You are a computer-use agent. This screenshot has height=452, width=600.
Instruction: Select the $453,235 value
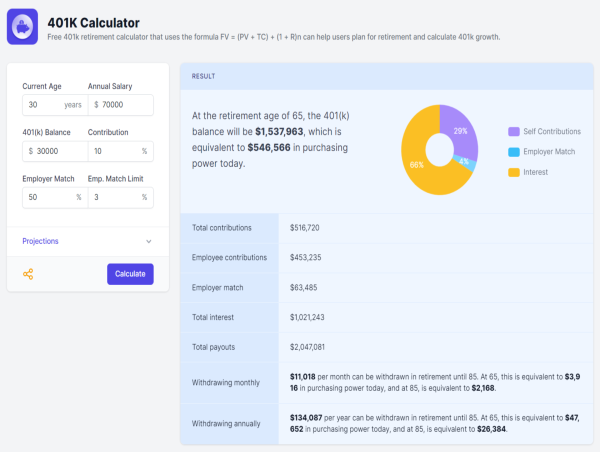point(305,258)
